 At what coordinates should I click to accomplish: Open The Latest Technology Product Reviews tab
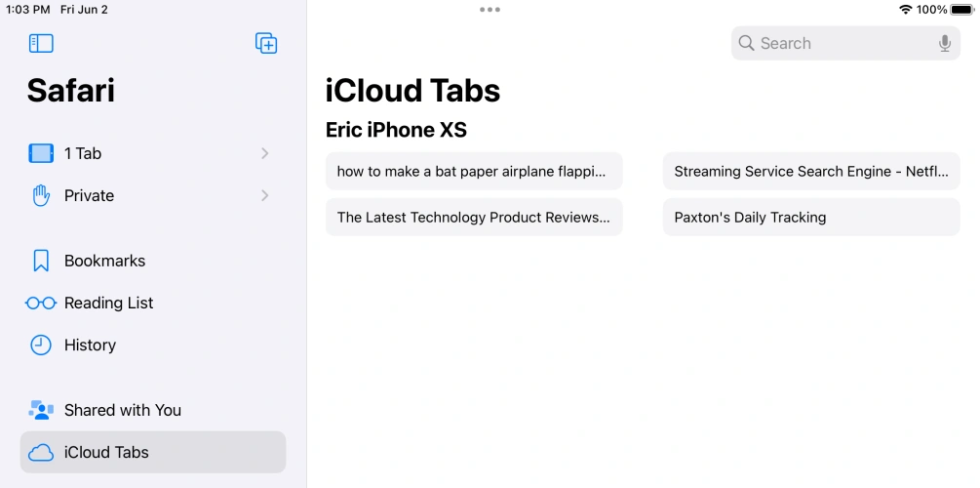474,217
